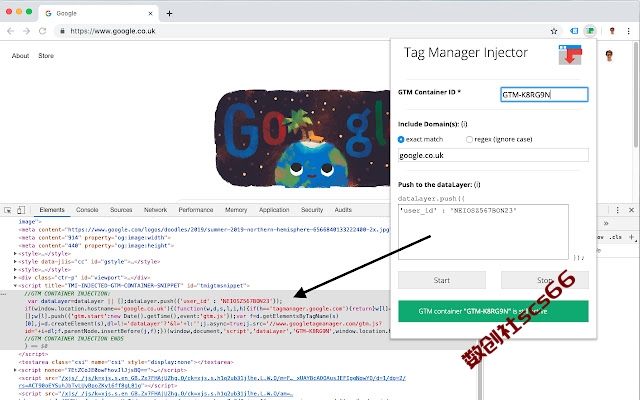Select the regex (ignore case) radio button
Screen dimensions: 640x400
pos(469,140)
